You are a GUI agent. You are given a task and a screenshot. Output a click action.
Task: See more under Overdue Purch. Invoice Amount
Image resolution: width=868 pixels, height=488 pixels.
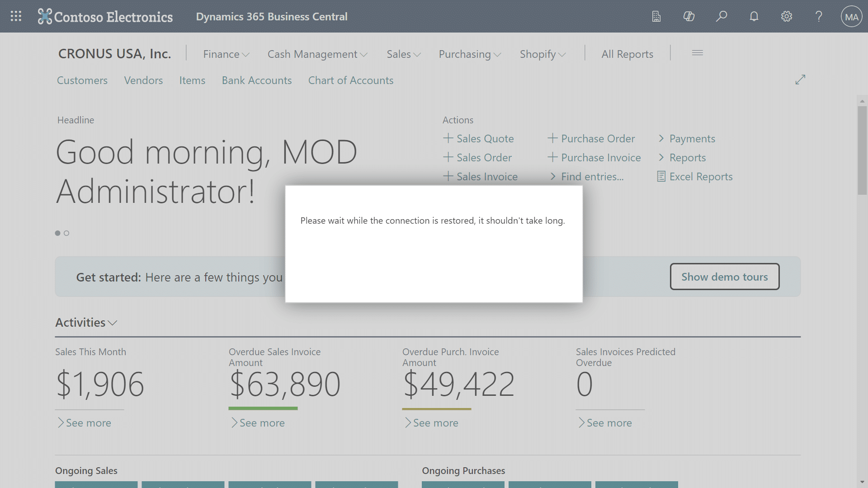tap(432, 423)
